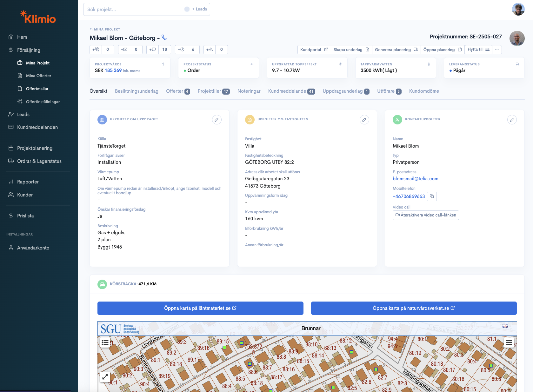Reactivate the video call link
Image resolution: width=533 pixels, height=392 pixels.
pyautogui.click(x=426, y=215)
